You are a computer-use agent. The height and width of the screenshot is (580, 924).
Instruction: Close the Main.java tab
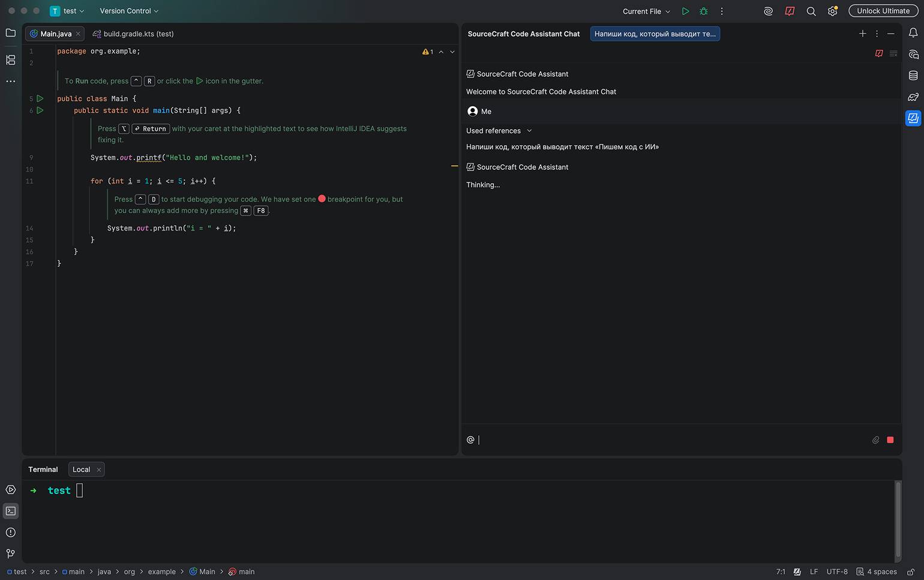coord(78,34)
